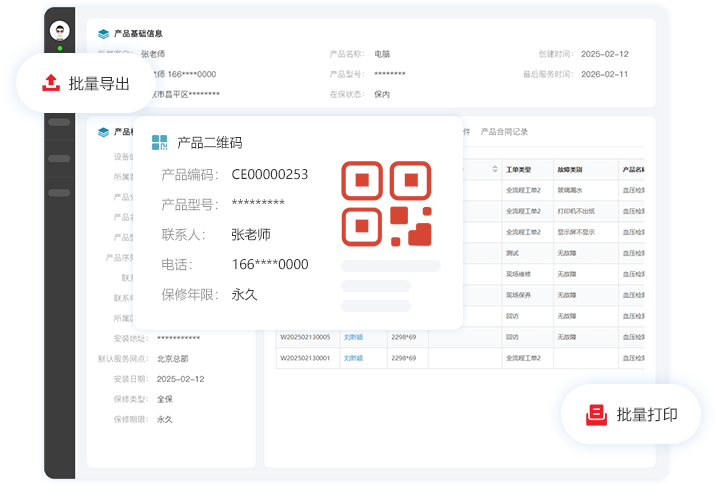This screenshot has height=486, width=717.
Task: Select the 打印机不出纸 fault cell
Action: pos(576,211)
